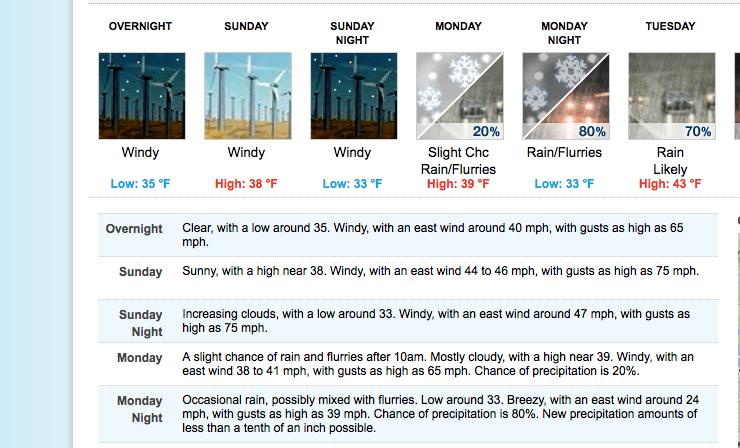This screenshot has width=740, height=448.
Task: Click the Tuesday rain likely 70% icon
Action: click(x=670, y=96)
